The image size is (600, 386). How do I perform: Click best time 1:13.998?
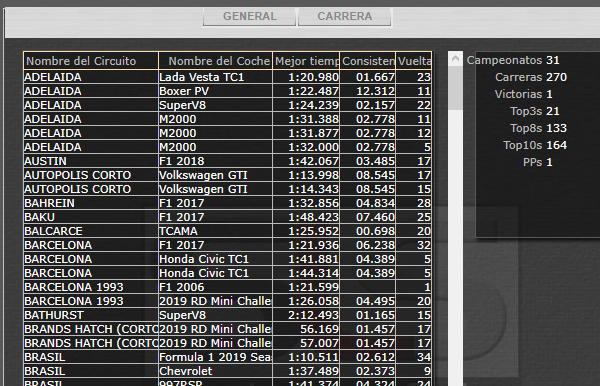click(306, 175)
